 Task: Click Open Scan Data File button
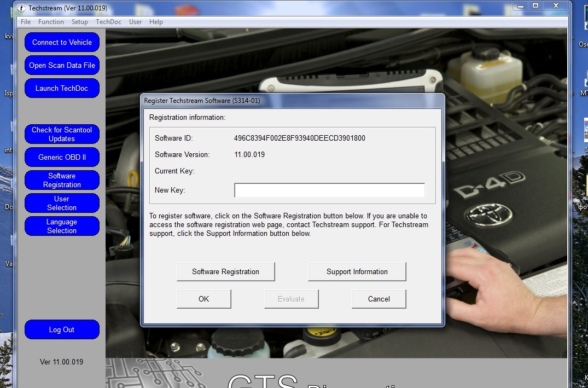point(62,65)
